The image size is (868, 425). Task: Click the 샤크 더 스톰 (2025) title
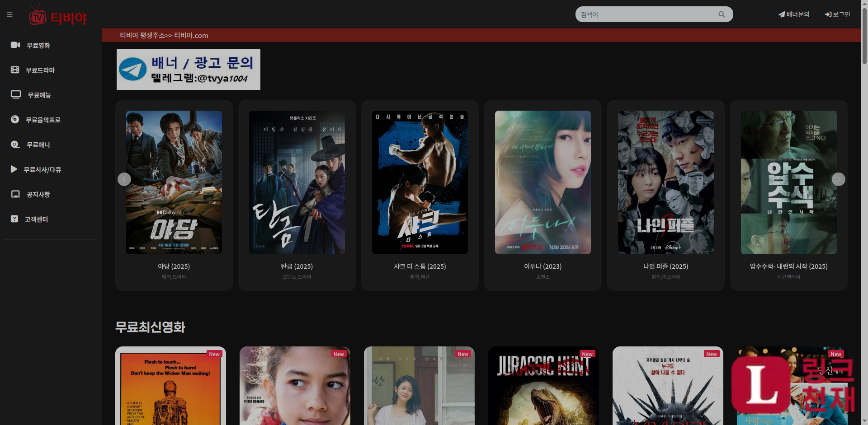tap(420, 266)
